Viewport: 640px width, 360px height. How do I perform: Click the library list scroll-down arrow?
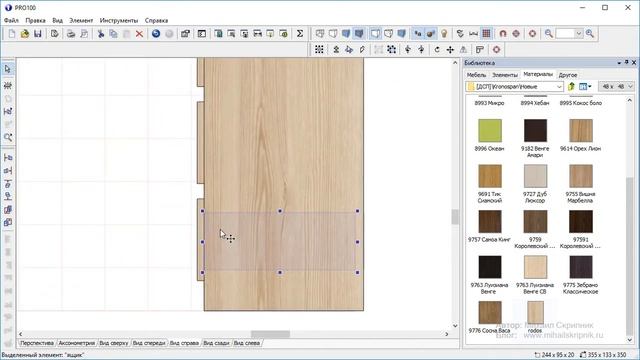pyautogui.click(x=629, y=340)
